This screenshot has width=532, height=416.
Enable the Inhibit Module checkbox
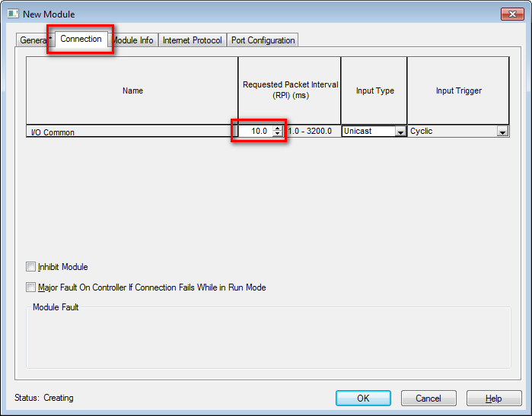coord(31,267)
